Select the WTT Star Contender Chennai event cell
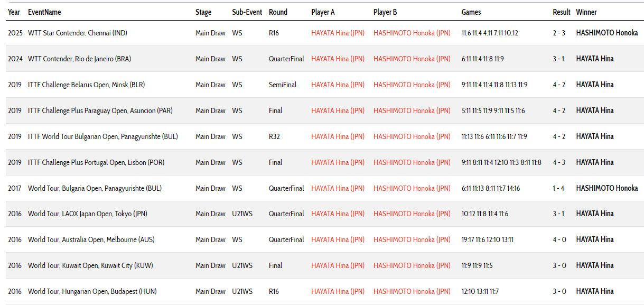Image resolution: width=644 pixels, height=305 pixels. (78, 33)
